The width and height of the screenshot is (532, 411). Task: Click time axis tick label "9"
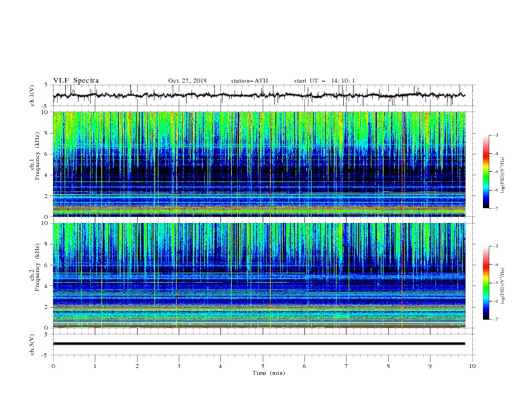(x=430, y=366)
